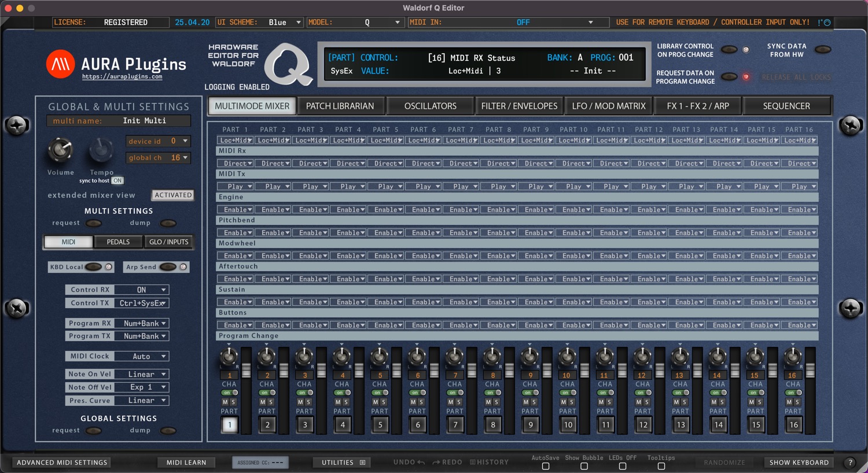Switch to FILTER / ENVELOPES tab
The width and height of the screenshot is (868, 473).
pyautogui.click(x=519, y=106)
